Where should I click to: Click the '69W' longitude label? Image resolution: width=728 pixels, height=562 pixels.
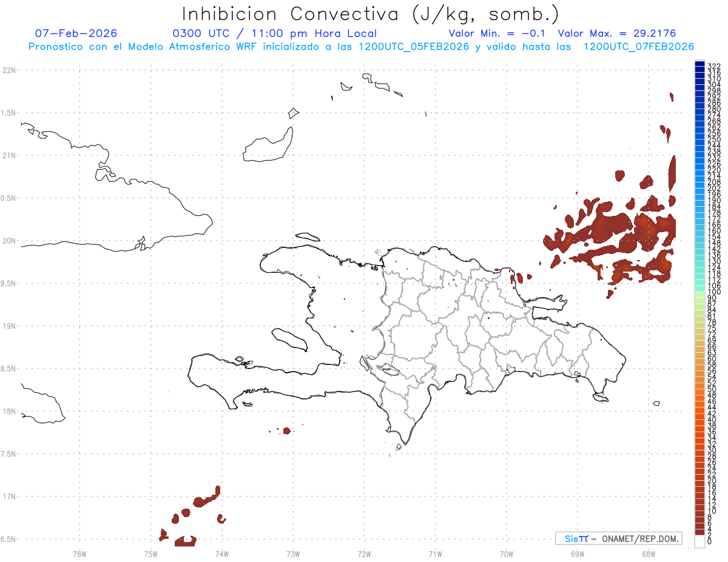[578, 554]
